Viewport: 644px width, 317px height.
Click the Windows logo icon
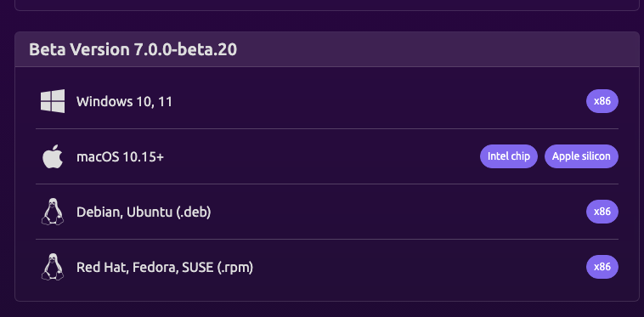coord(53,101)
